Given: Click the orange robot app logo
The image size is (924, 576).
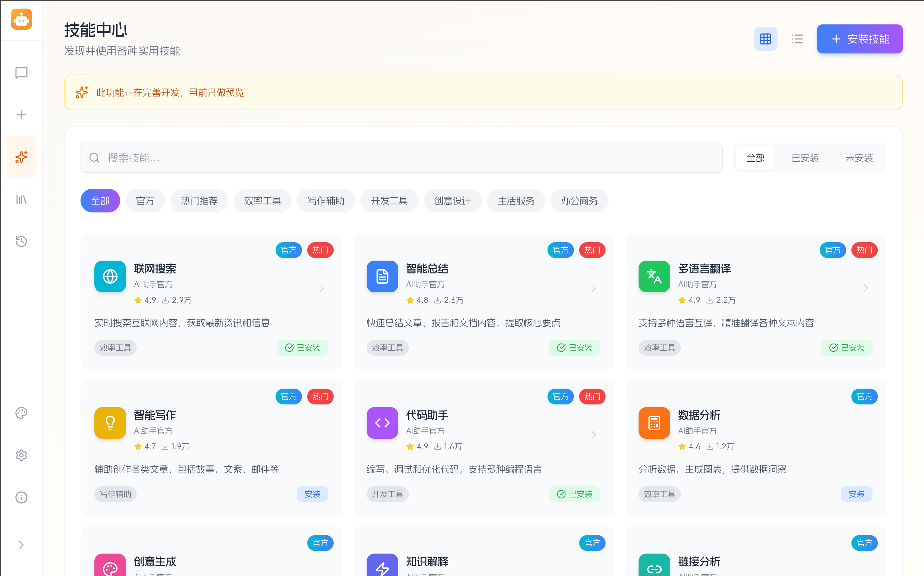Looking at the screenshot, I should [x=21, y=19].
